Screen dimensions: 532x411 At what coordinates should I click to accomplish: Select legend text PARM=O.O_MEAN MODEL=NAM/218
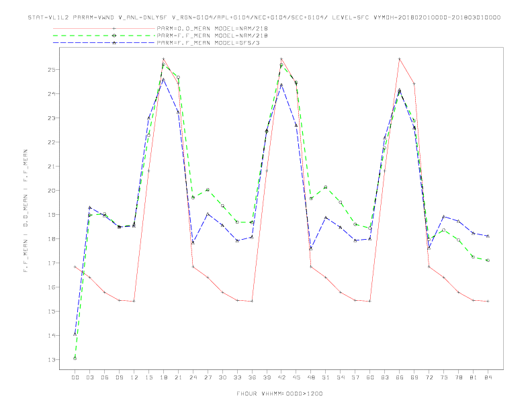point(212,28)
